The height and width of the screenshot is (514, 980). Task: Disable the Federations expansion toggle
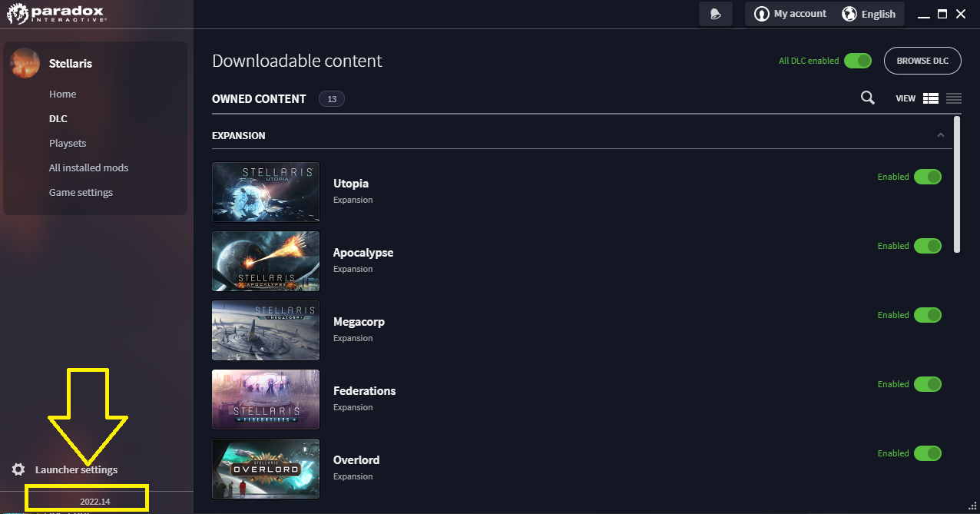click(x=928, y=384)
